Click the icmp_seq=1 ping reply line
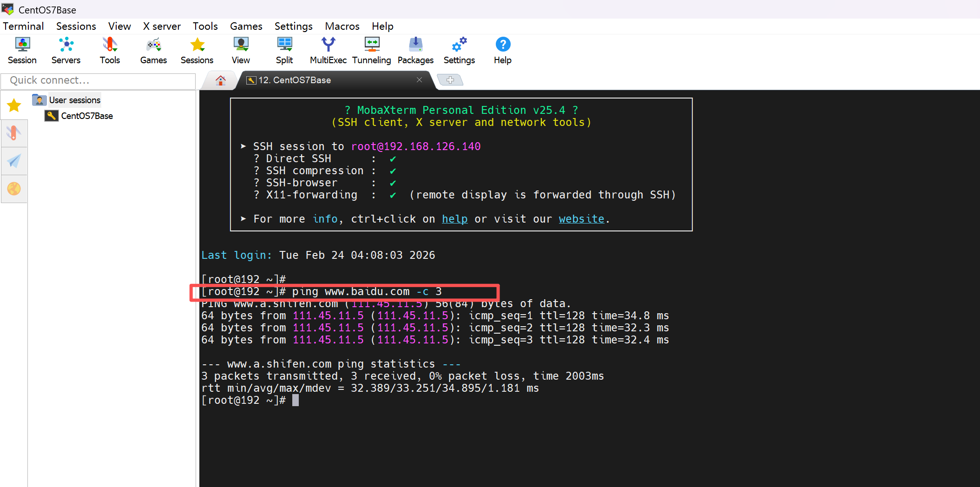The image size is (980, 487). tap(435, 316)
